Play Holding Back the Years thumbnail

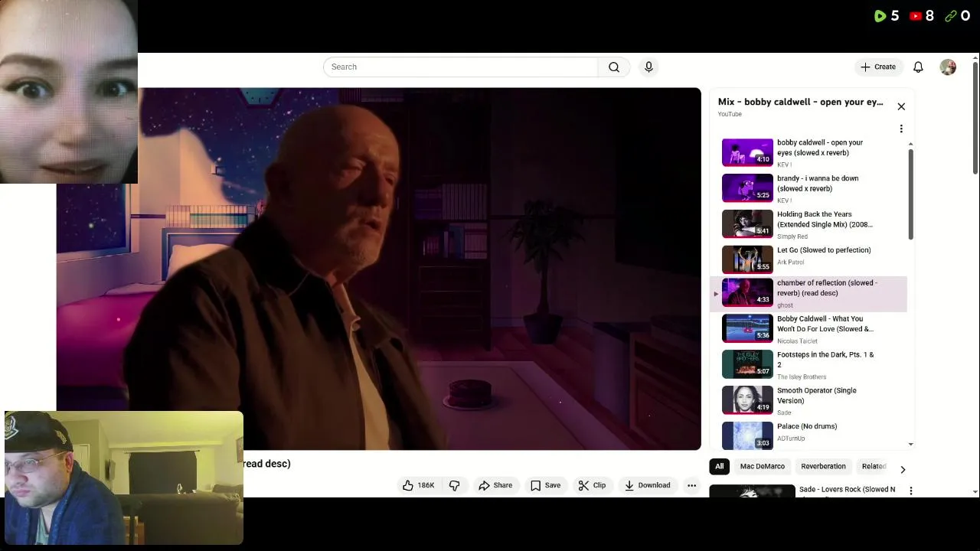point(747,224)
